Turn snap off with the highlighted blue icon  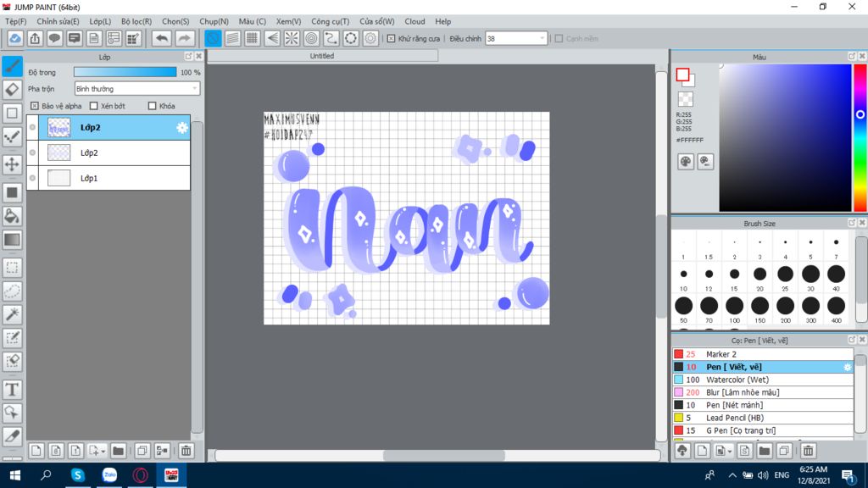pos(213,38)
